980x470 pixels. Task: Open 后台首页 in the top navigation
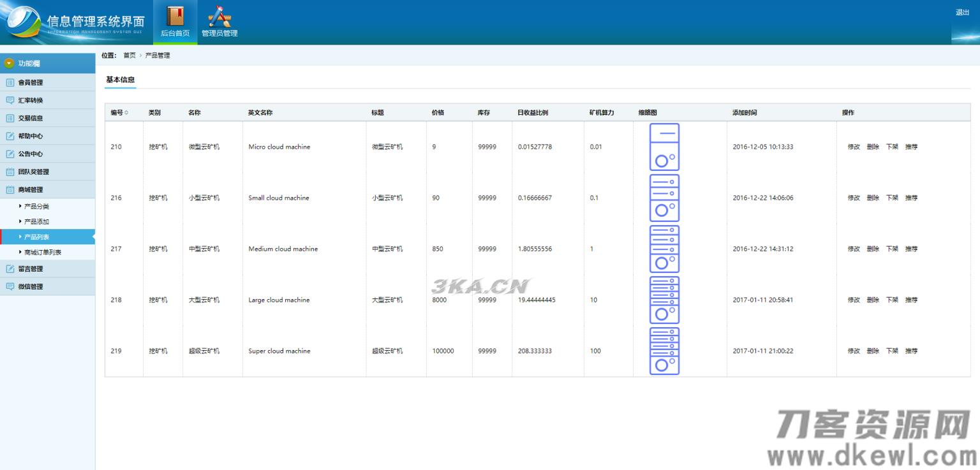point(175,22)
